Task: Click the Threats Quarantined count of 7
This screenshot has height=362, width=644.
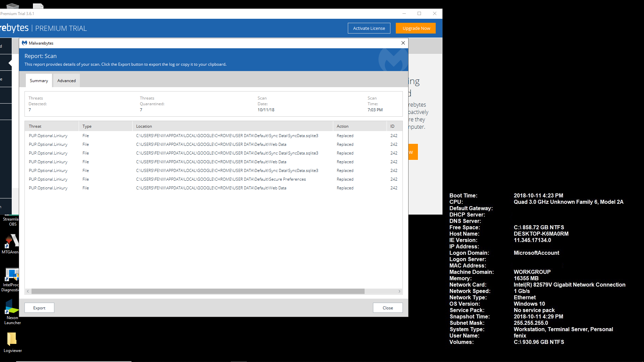Action: coord(141,110)
